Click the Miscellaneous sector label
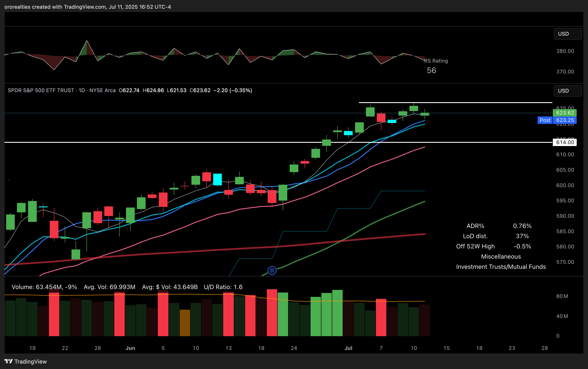 point(501,256)
